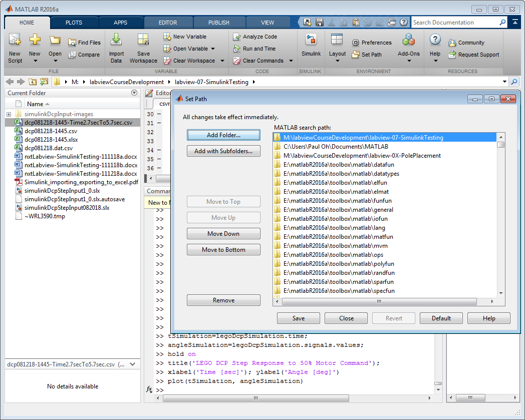Select dcp081218-1445.xlsx file
The width and height of the screenshot is (525, 420).
click(x=51, y=140)
